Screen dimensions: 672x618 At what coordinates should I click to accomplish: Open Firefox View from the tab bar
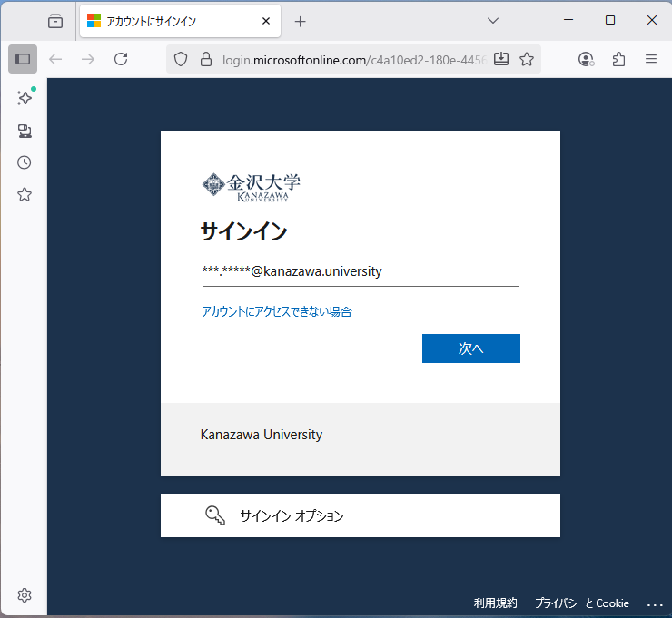pyautogui.click(x=55, y=21)
